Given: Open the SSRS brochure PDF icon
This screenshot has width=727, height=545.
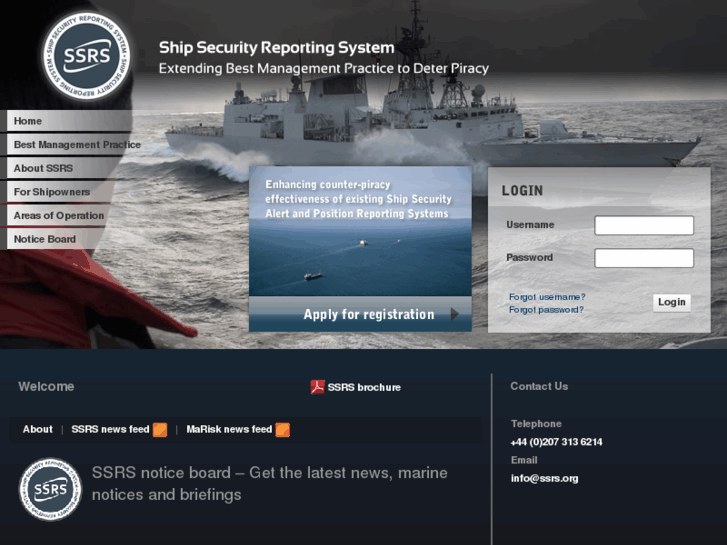Looking at the screenshot, I should pyautogui.click(x=317, y=387).
